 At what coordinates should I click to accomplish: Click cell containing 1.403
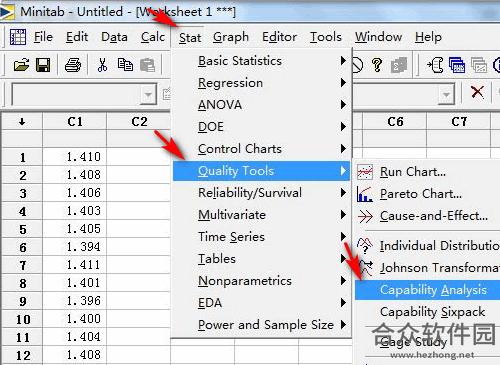pyautogui.click(x=75, y=211)
